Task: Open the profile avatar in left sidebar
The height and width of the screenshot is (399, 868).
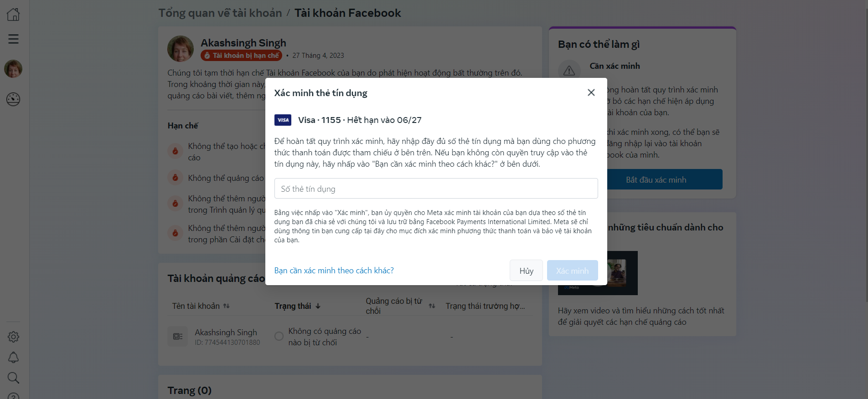Action: pos(13,69)
